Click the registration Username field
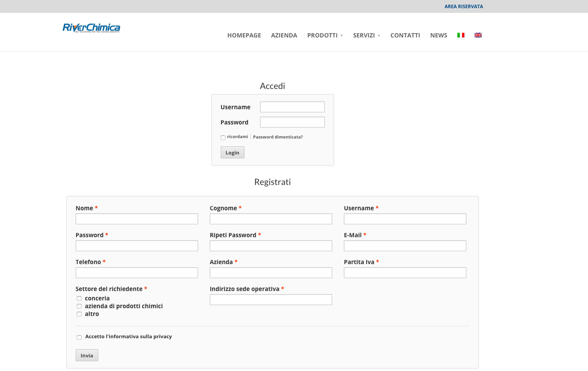This screenshot has width=588, height=371. click(x=405, y=219)
